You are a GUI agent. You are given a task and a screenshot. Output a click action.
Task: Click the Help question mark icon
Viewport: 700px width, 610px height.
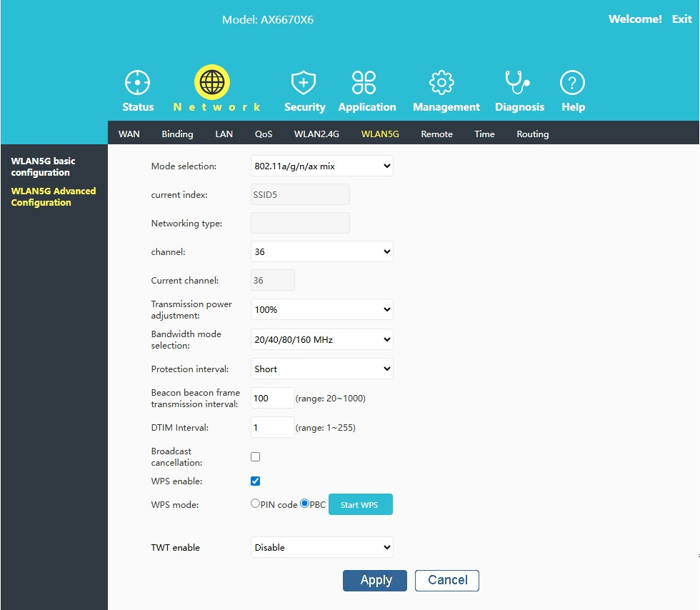point(572,83)
